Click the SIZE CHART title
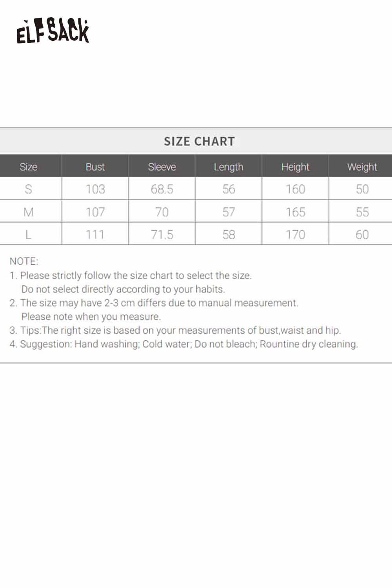Screen dimensions: 392x588 pos(199,142)
